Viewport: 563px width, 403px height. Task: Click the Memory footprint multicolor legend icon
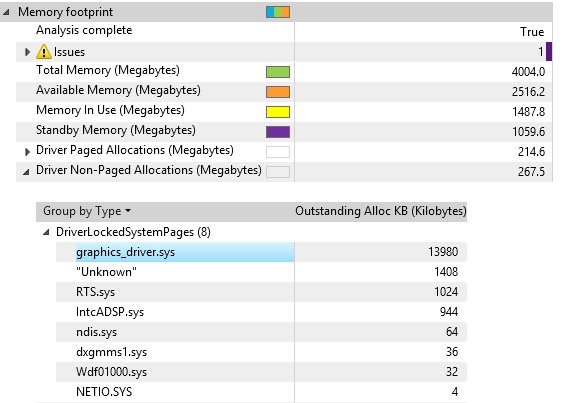[x=278, y=12]
